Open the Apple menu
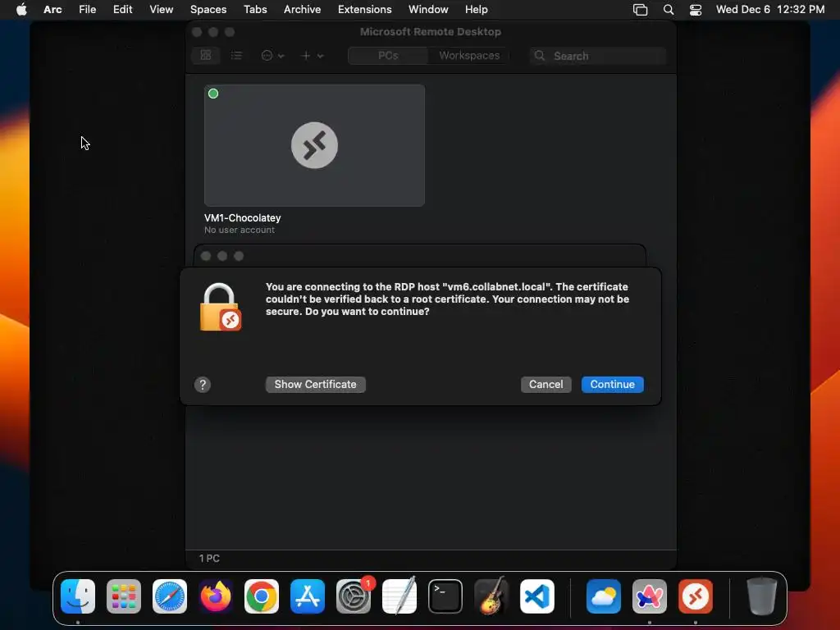Viewport: 840px width, 630px height. pos(21,9)
